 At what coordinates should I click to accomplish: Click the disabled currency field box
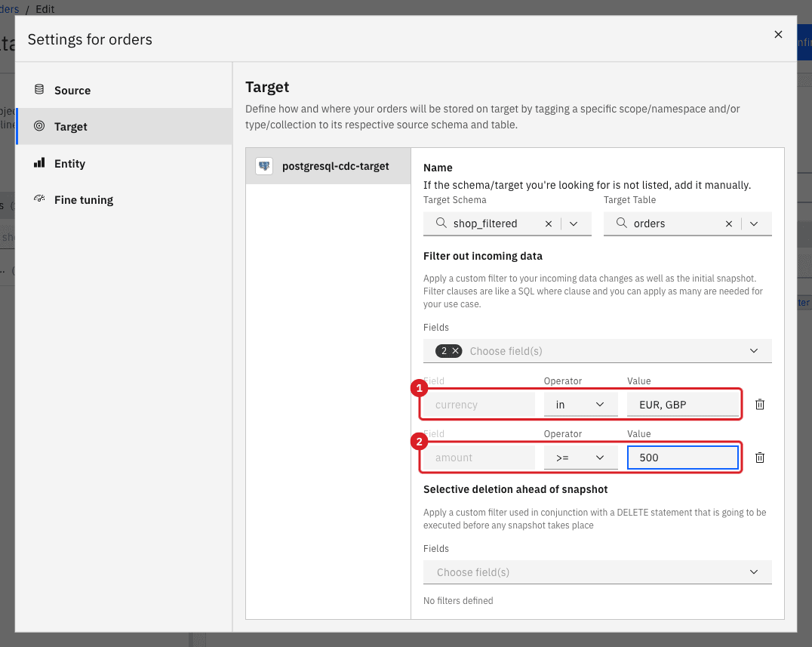coord(479,405)
